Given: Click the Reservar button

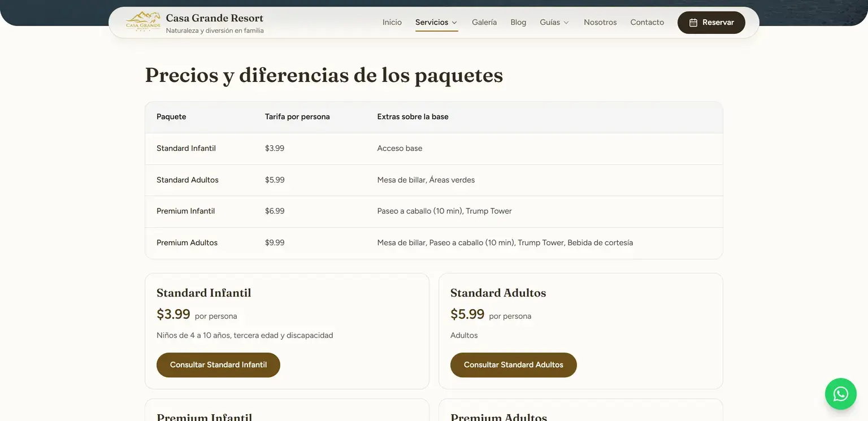Looking at the screenshot, I should point(711,23).
